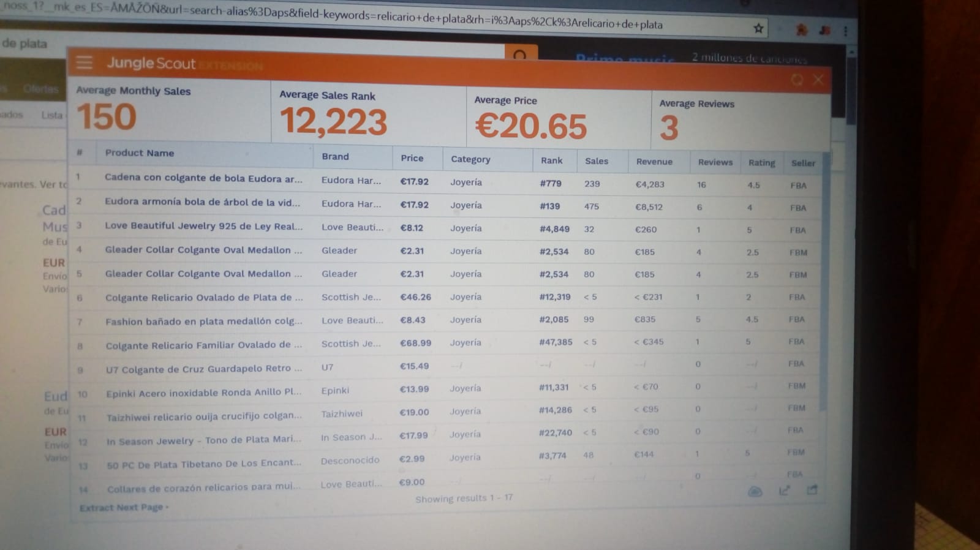This screenshot has width=980, height=550.
Task: Bookmark this page with the star icon
Action: (x=758, y=28)
